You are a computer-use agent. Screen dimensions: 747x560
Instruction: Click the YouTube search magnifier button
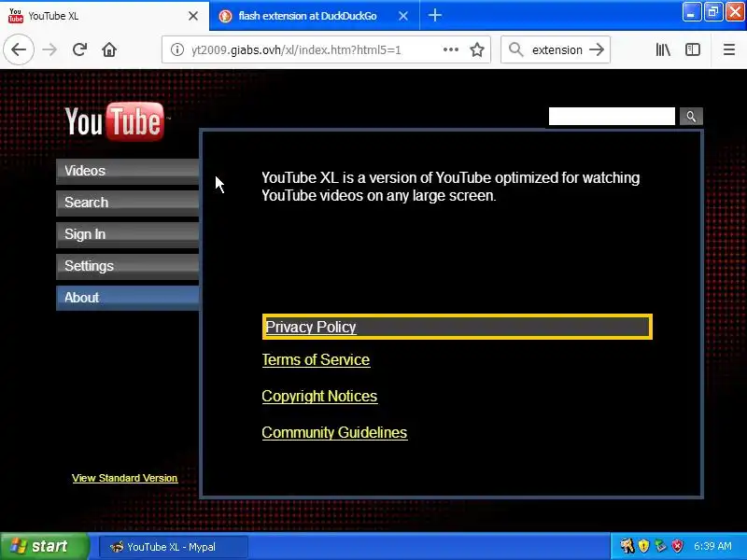pyautogui.click(x=691, y=117)
